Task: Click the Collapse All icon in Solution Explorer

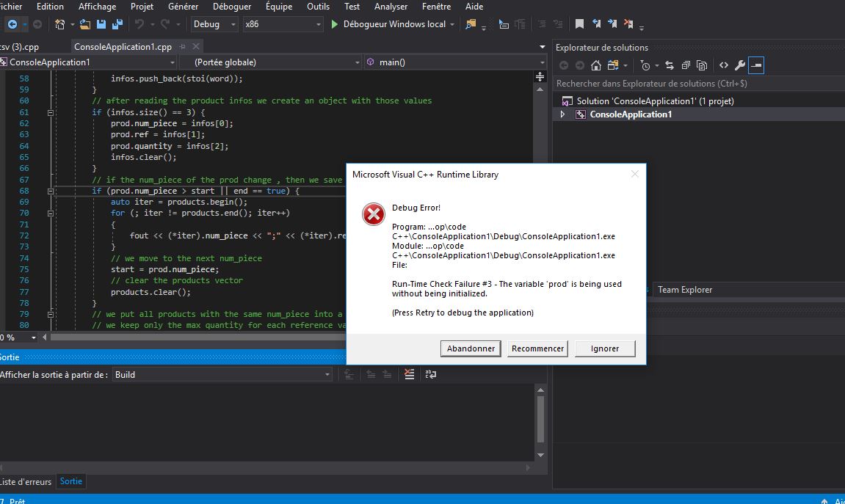Action: click(x=686, y=65)
